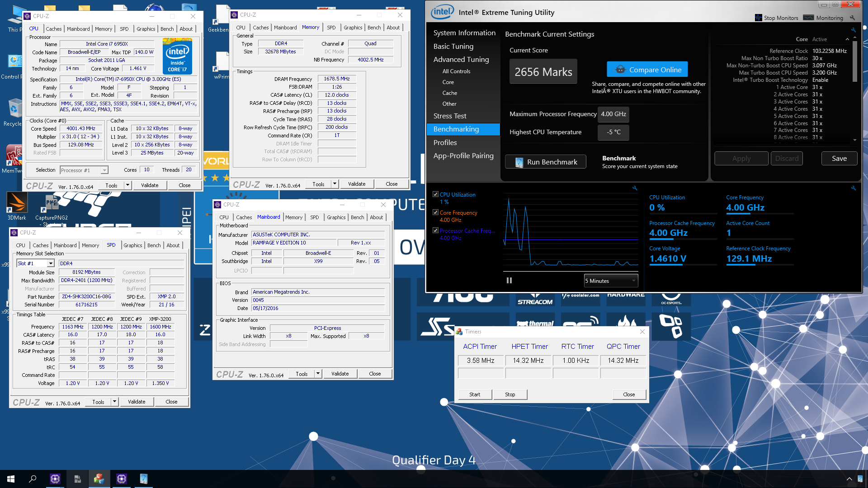Click Timers window title icon
The height and width of the screenshot is (488, 868).
[459, 332]
